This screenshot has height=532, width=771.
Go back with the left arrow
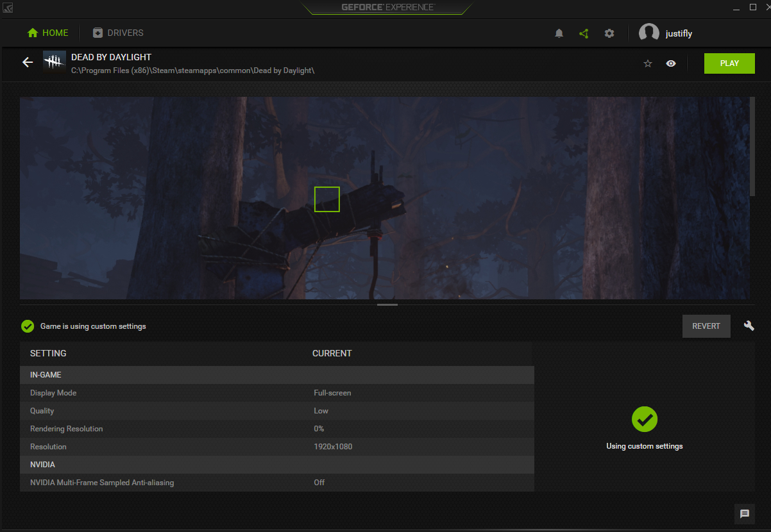pyautogui.click(x=27, y=63)
